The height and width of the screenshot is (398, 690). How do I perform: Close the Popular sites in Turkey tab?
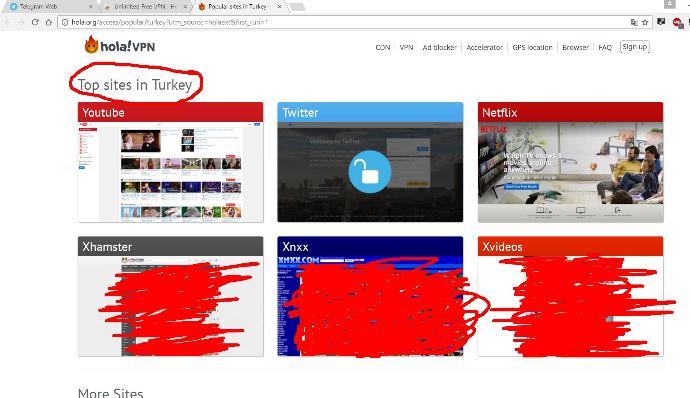[279, 7]
